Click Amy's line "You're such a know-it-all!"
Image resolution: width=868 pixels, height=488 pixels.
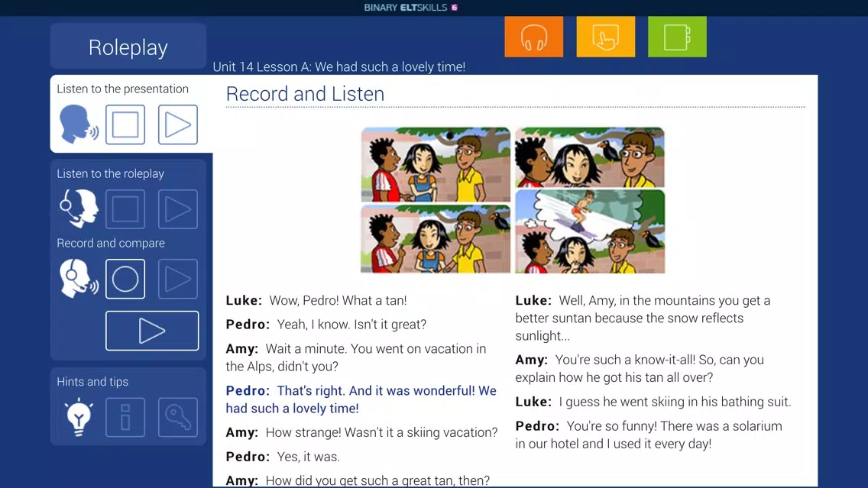640,369
